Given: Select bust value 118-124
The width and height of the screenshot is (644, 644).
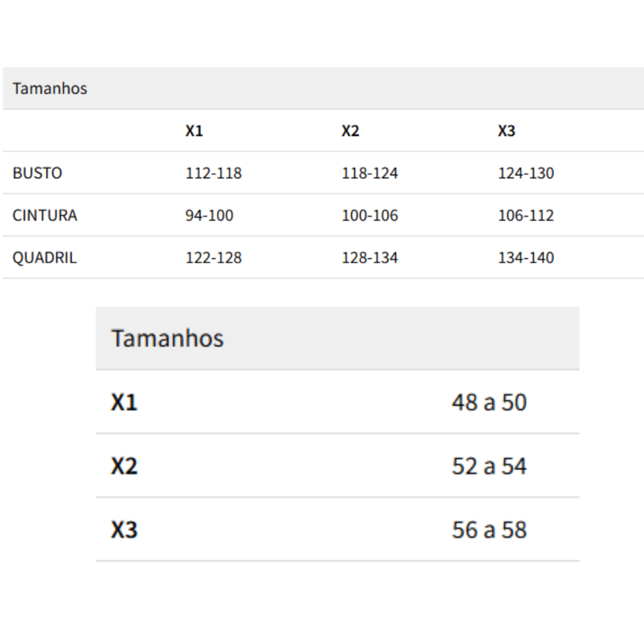Looking at the screenshot, I should (370, 173).
